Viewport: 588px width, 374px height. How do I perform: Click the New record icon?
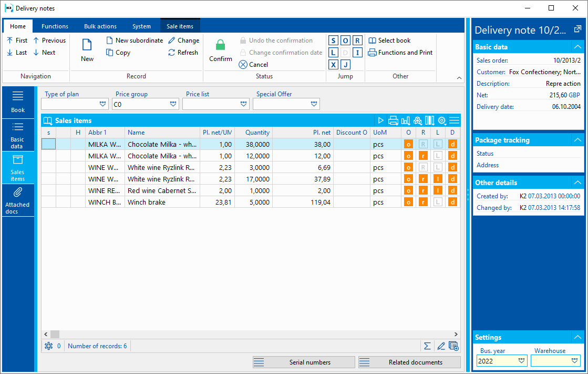87,45
